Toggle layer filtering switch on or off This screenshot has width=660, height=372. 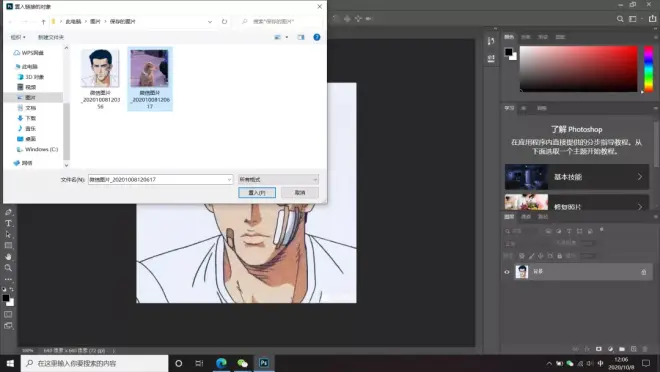click(x=602, y=229)
